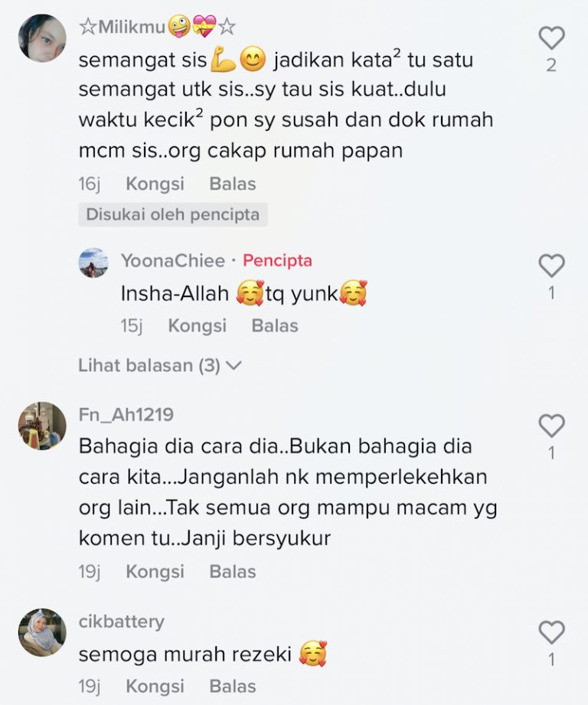
Task: Open the YoonaChiee username link
Action: pyautogui.click(x=173, y=261)
